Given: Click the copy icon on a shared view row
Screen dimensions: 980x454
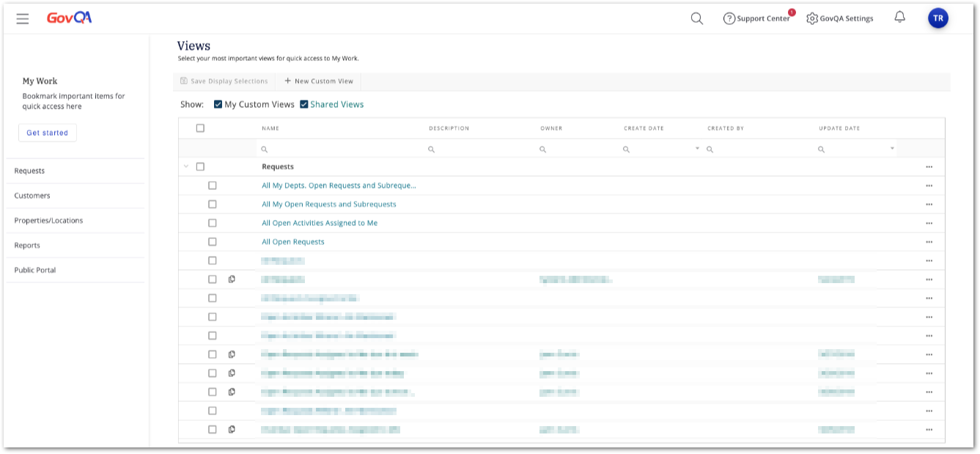Looking at the screenshot, I should tap(232, 279).
